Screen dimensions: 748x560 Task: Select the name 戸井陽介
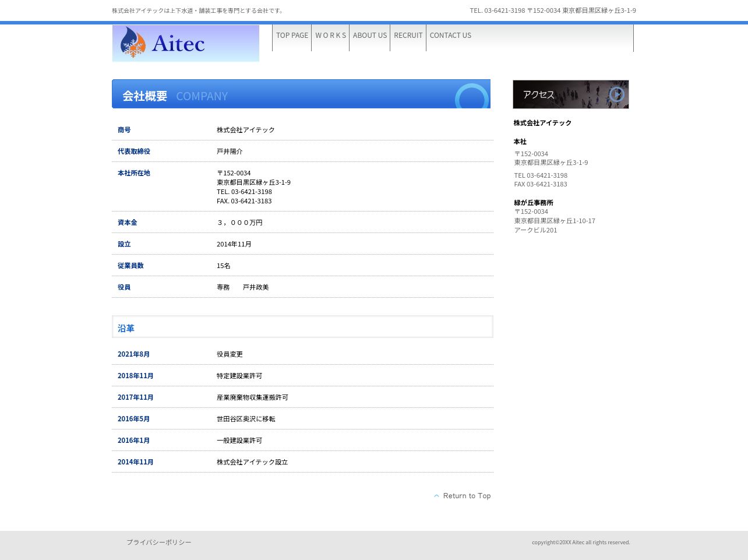click(230, 152)
